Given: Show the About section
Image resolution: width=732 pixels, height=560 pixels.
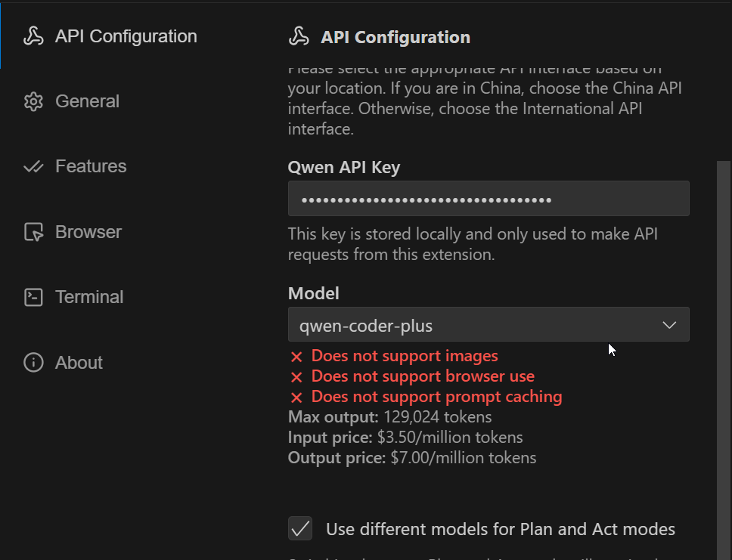Looking at the screenshot, I should tap(79, 363).
